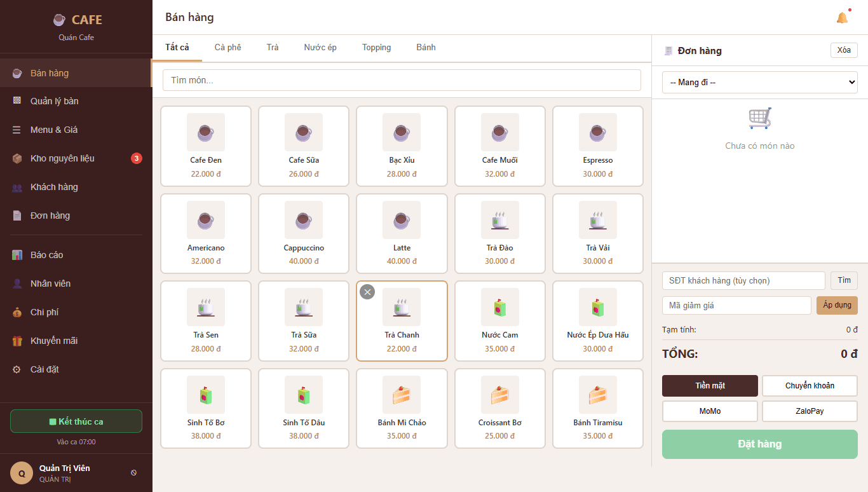Focus the Mã giảm giá input
Image resolution: width=868 pixels, height=492 pixels.
tap(736, 305)
